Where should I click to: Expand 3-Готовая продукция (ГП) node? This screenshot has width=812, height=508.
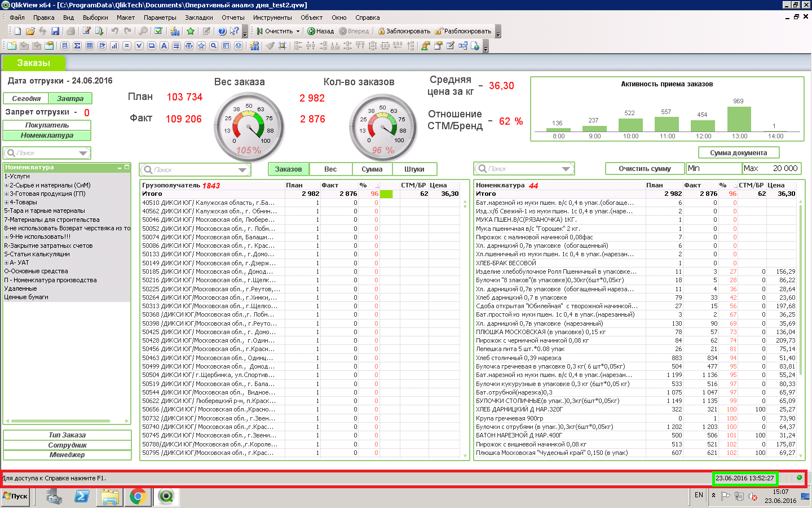(6, 194)
